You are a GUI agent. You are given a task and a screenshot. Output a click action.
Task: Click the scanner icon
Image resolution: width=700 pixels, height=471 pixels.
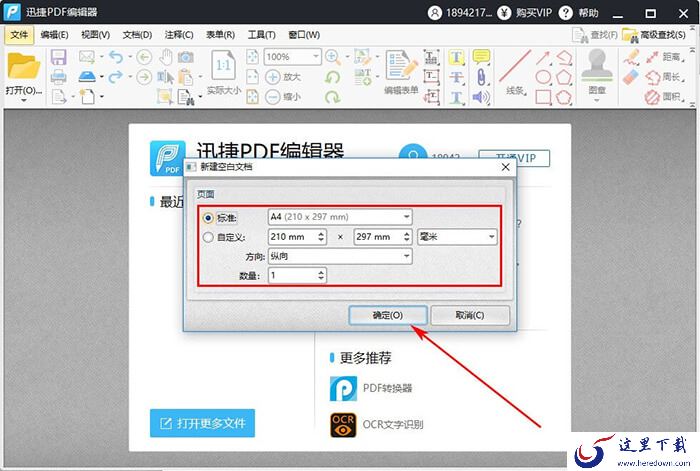click(x=87, y=77)
